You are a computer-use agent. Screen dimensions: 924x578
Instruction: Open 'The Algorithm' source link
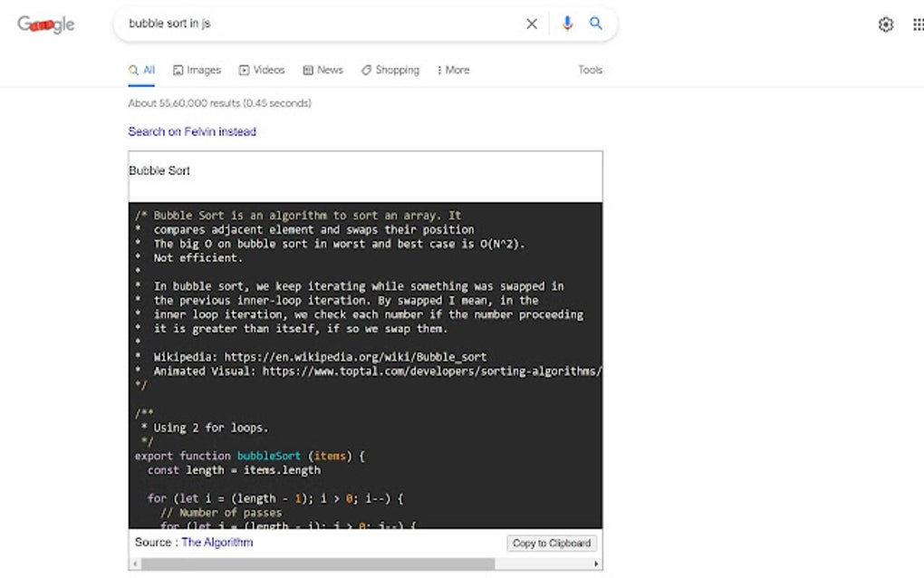217,542
